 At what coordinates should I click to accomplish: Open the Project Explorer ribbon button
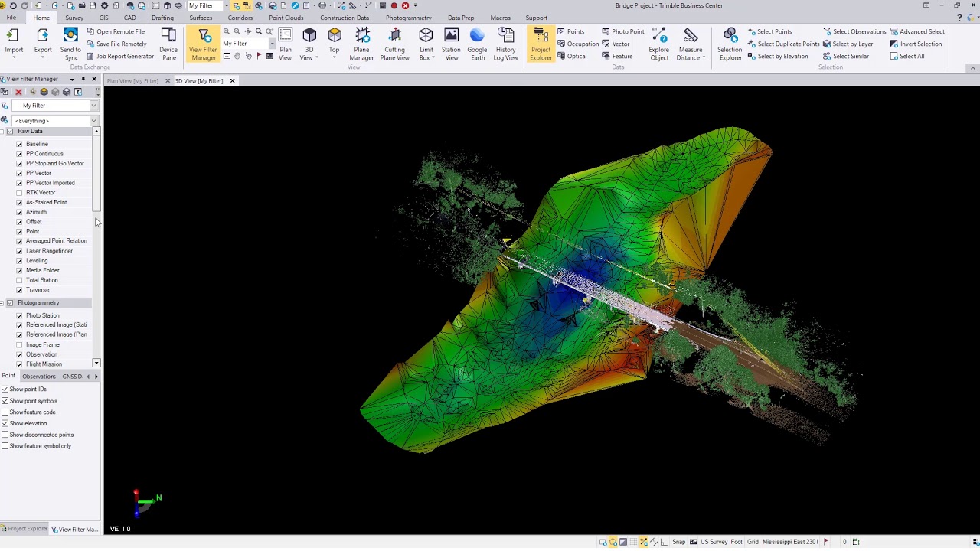coord(541,43)
